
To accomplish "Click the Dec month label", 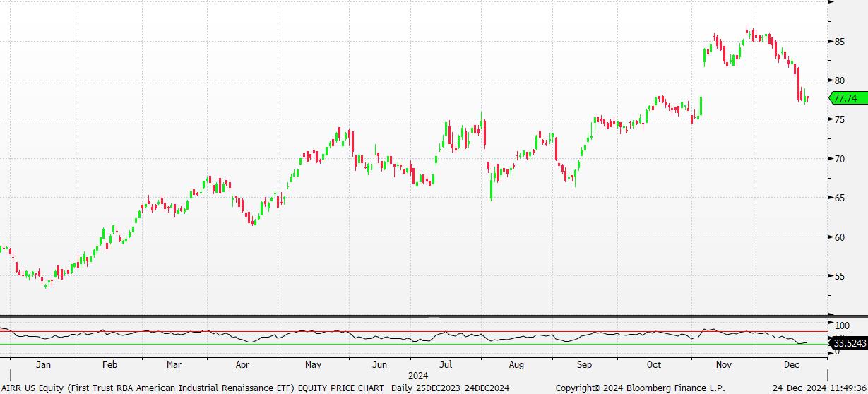I will point(791,365).
